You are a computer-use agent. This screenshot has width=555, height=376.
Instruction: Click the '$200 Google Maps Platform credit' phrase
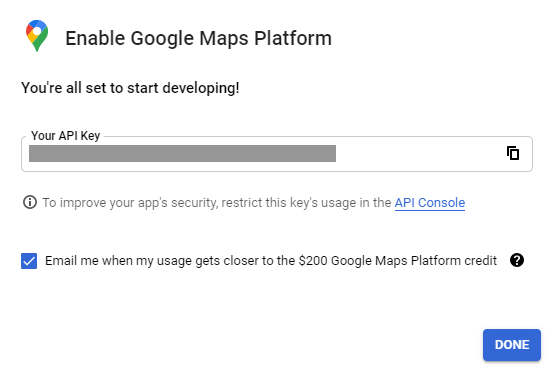[398, 261]
